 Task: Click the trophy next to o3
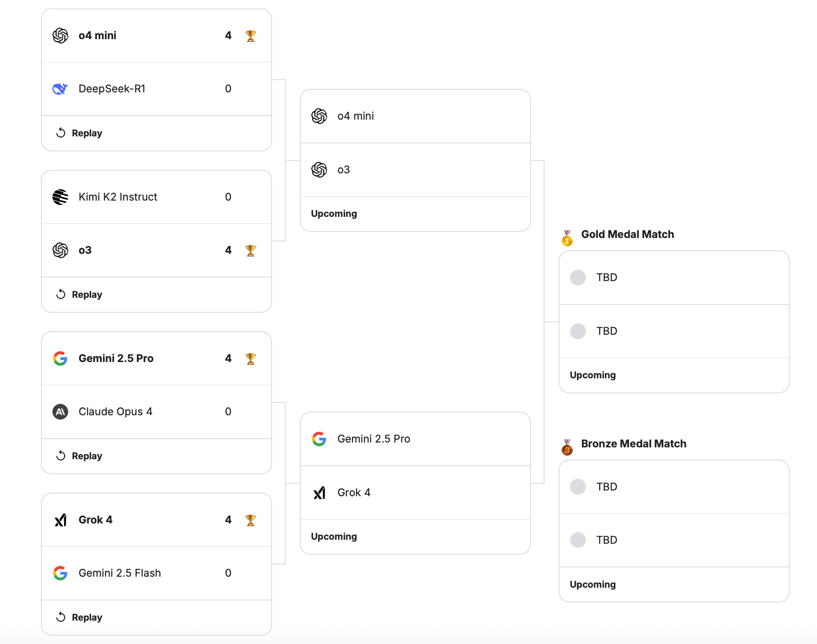(x=250, y=250)
